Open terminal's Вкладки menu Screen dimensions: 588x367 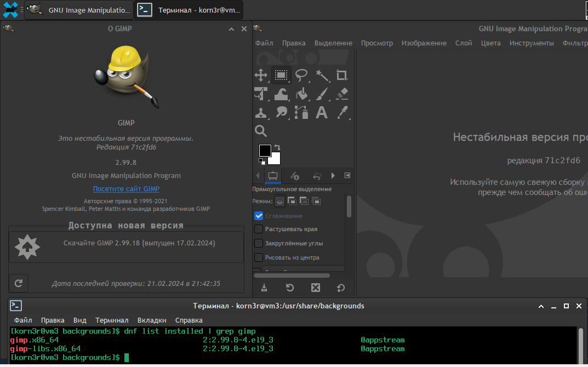click(152, 320)
